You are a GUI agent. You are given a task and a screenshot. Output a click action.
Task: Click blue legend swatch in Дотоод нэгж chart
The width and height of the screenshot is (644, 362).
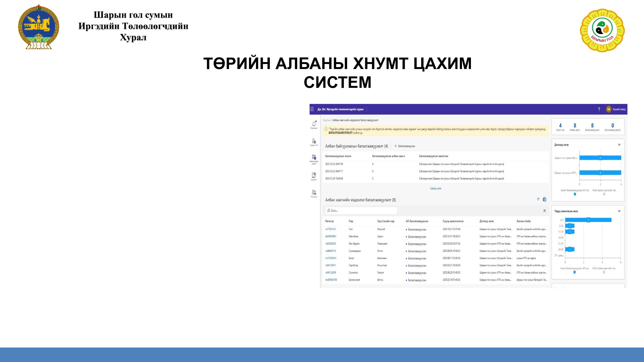click(575, 194)
